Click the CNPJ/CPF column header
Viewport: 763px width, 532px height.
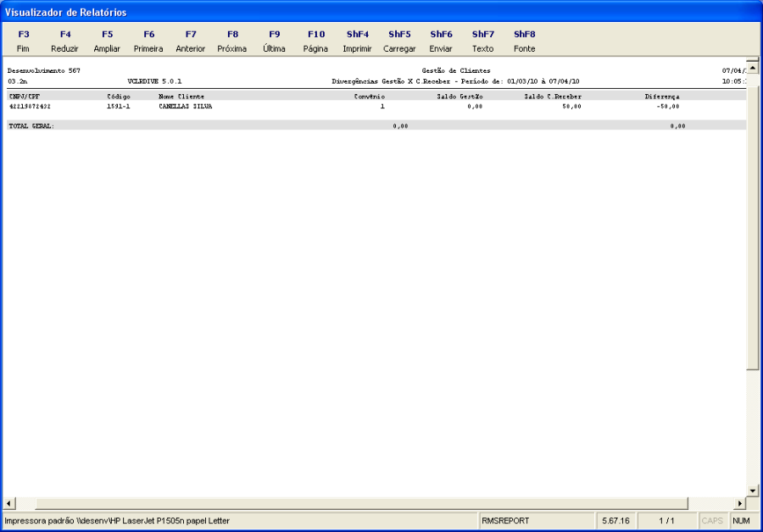[x=25, y=97]
